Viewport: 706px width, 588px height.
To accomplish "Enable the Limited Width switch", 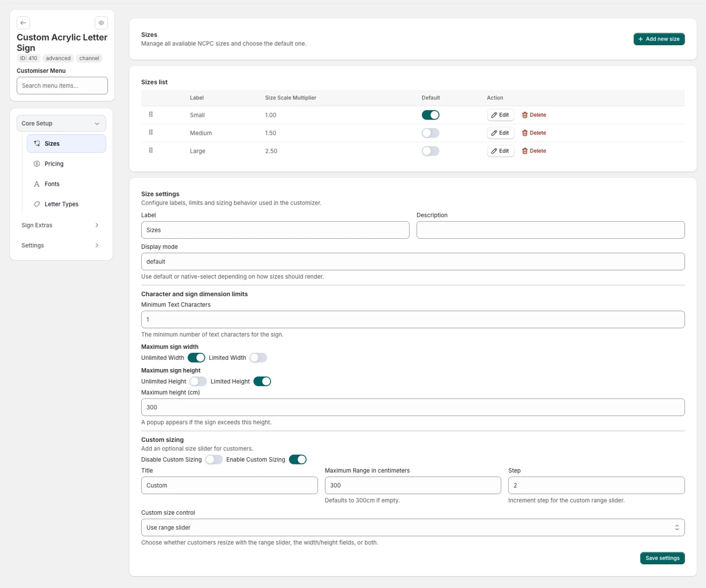I will click(258, 358).
